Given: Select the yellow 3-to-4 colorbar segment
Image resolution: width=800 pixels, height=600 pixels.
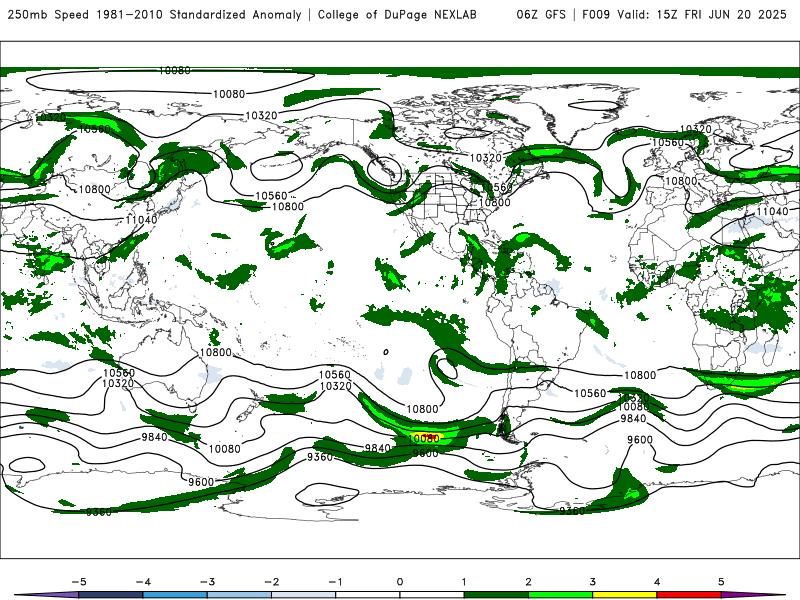Looking at the screenshot, I should pyautogui.click(x=624, y=595).
